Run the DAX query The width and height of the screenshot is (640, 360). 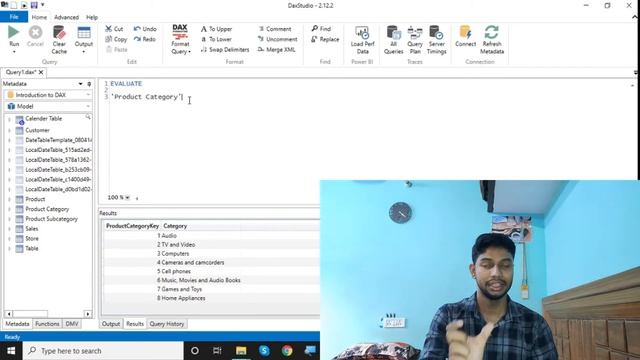click(13, 36)
